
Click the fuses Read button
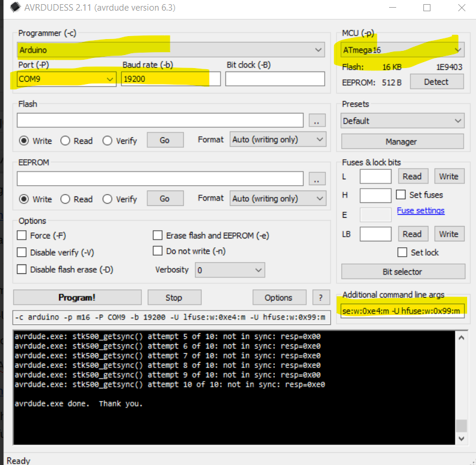tap(413, 176)
